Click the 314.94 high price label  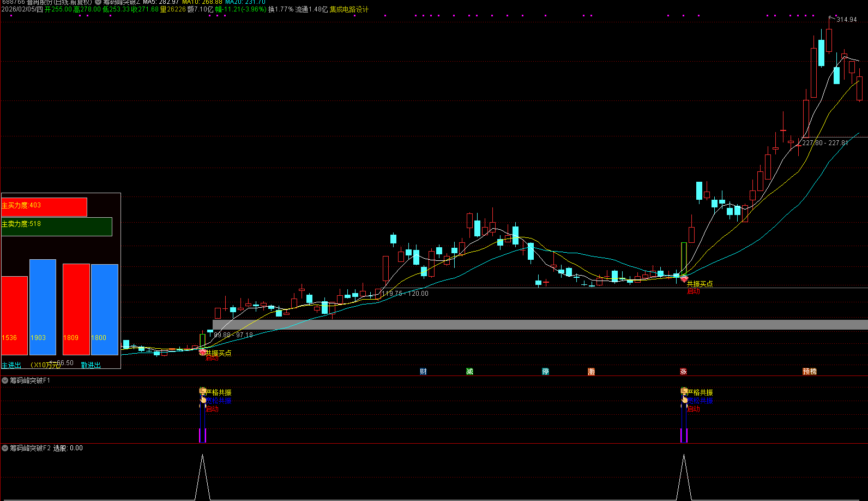click(x=846, y=20)
